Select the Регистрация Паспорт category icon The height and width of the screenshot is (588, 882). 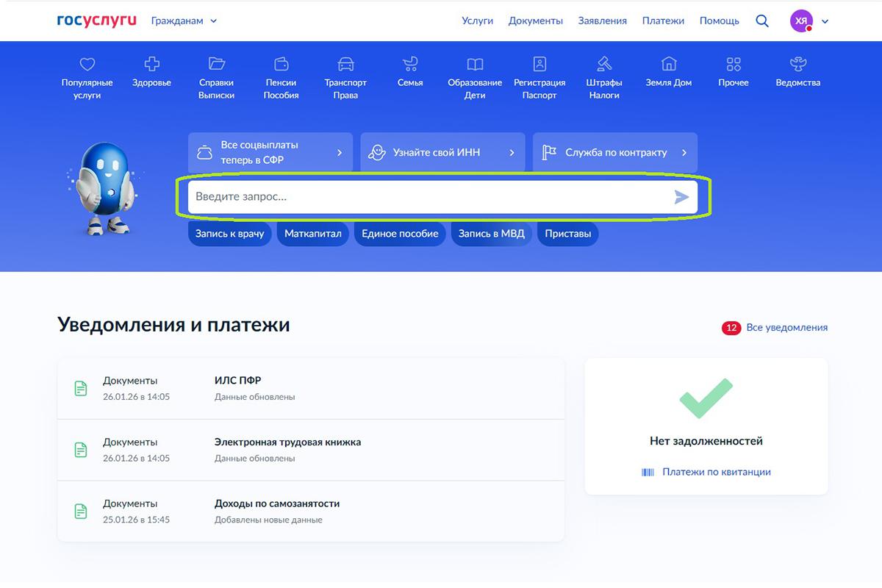coord(539,65)
